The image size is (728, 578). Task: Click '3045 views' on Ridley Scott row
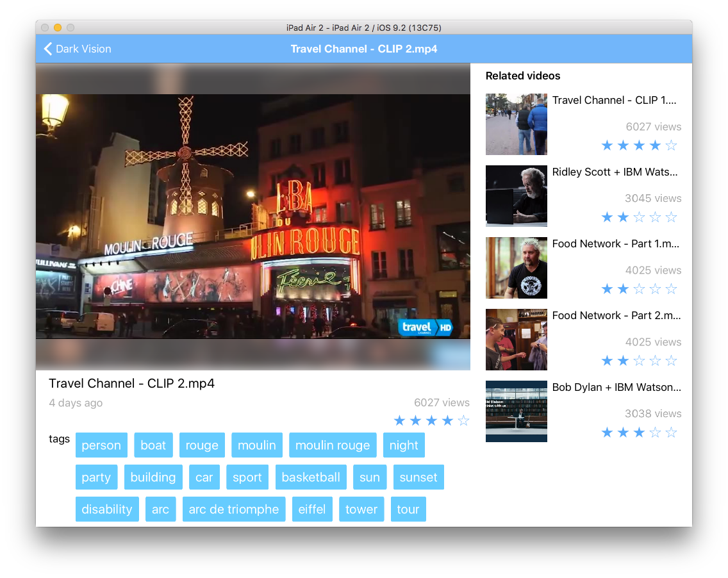653,198
